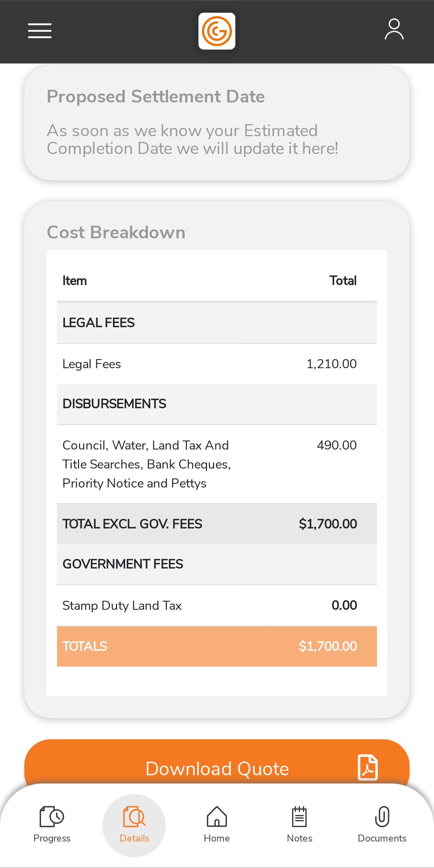Switch to the Notes tab label
434x868 pixels.
(299, 838)
